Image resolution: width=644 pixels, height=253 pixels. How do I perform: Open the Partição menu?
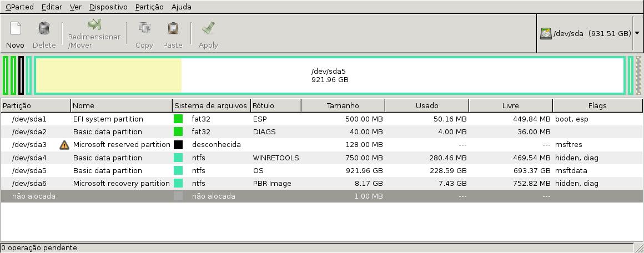click(x=149, y=7)
